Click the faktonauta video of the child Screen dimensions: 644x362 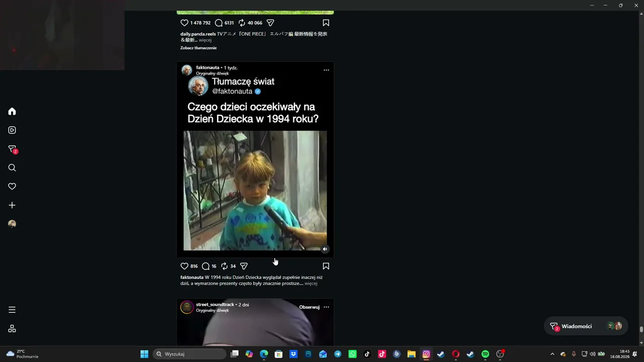(255, 191)
